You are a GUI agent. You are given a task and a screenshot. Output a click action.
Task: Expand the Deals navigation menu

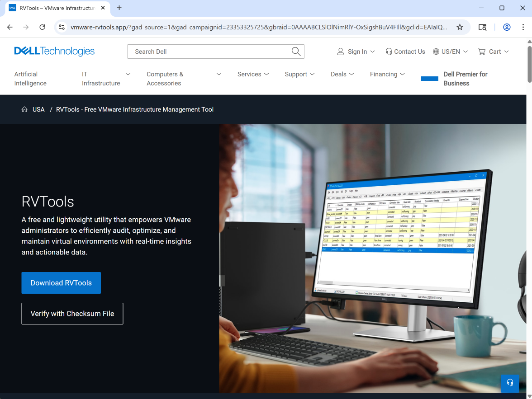pos(342,74)
